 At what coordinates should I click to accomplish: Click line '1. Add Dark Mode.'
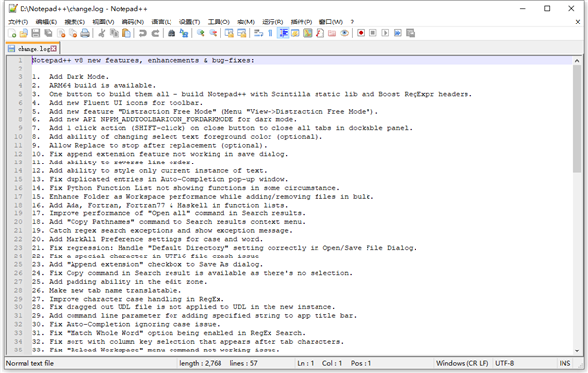coord(71,77)
